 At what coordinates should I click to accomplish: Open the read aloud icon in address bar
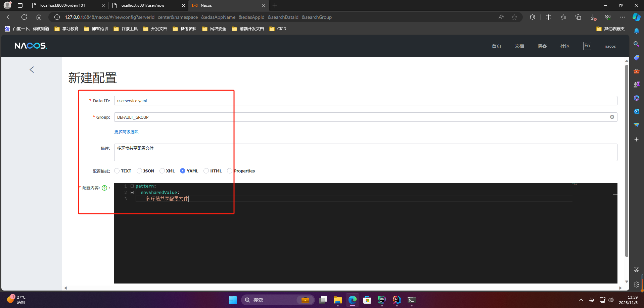[x=501, y=17]
